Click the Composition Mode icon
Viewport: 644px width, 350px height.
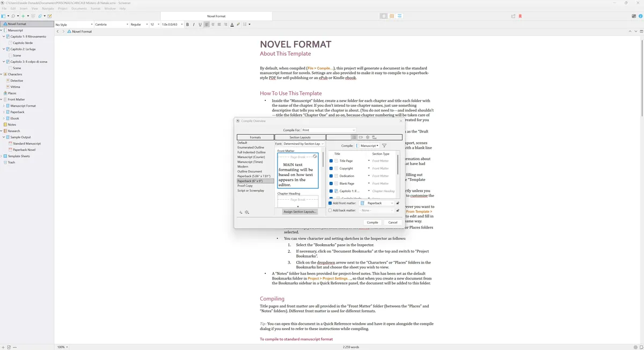pos(634,16)
